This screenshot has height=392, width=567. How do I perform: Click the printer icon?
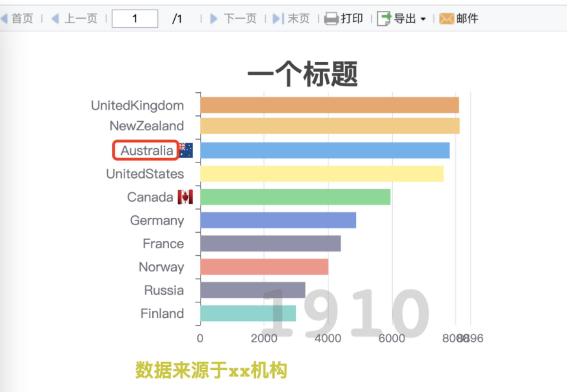pyautogui.click(x=331, y=19)
